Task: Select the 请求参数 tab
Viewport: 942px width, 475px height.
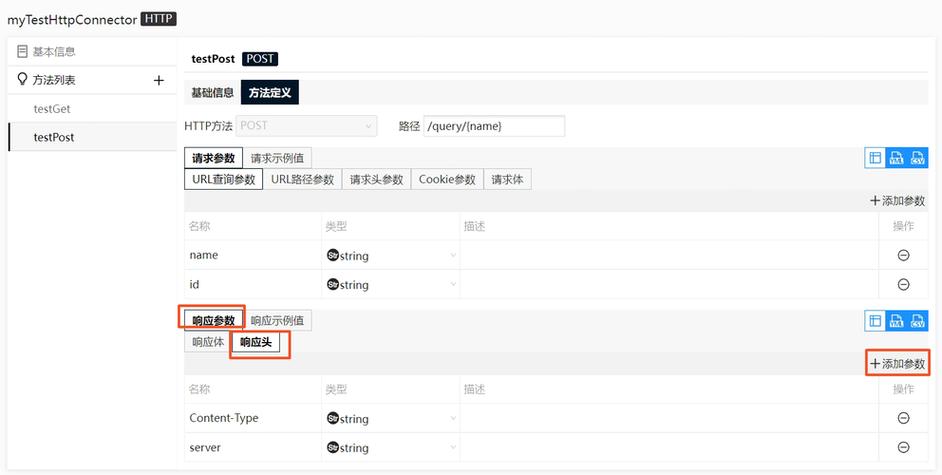Action: (x=213, y=159)
